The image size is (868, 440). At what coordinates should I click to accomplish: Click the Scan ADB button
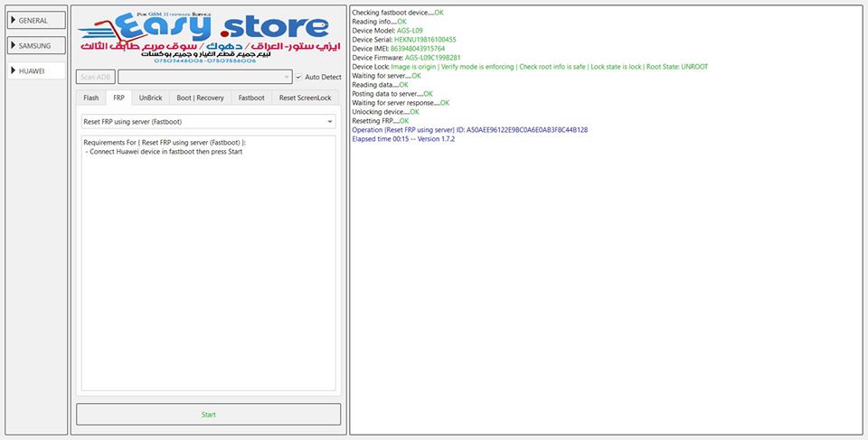click(x=96, y=77)
